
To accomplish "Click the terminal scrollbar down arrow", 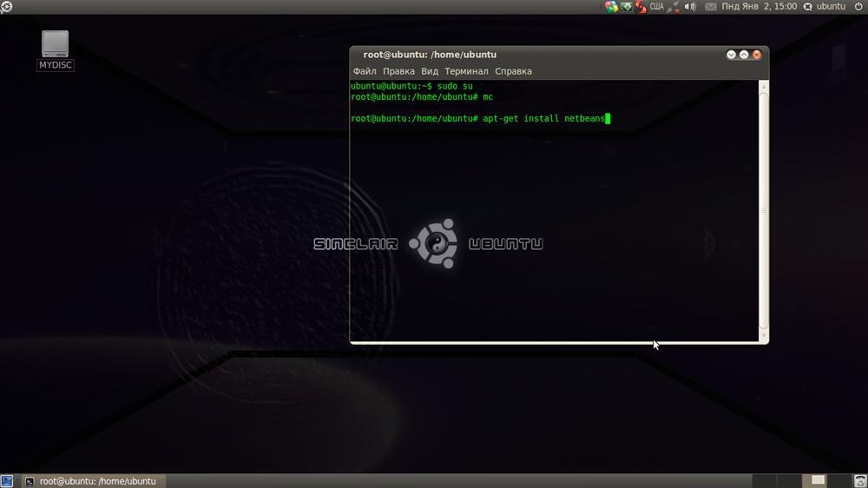I will [x=763, y=336].
